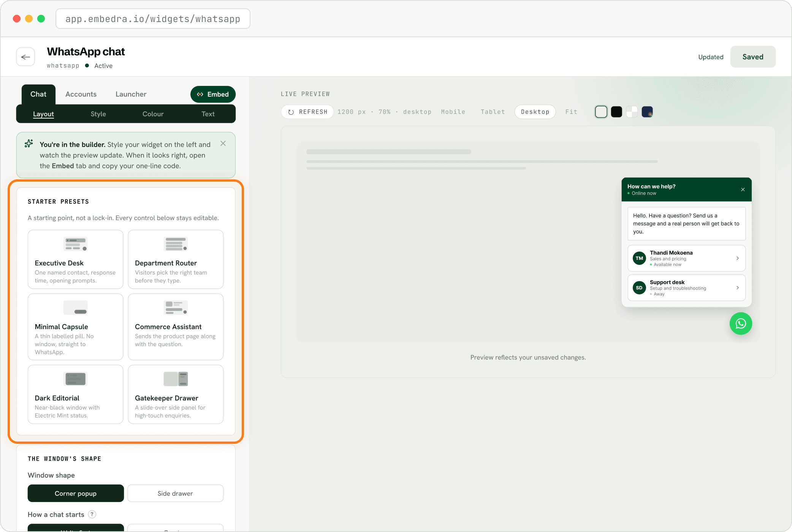Click the Hello greeting message bubble
This screenshot has height=532, width=792.
click(x=686, y=223)
